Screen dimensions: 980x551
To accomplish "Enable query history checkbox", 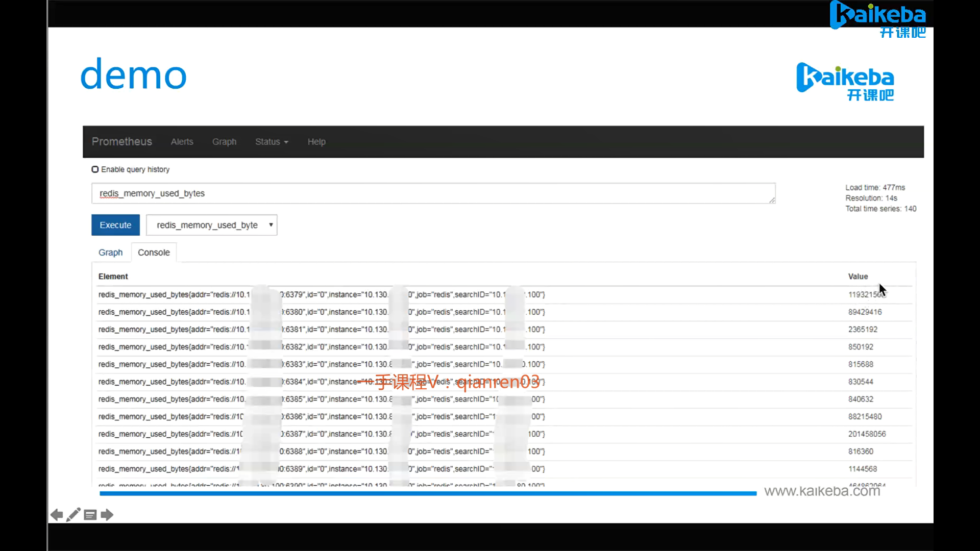I will click(x=95, y=169).
